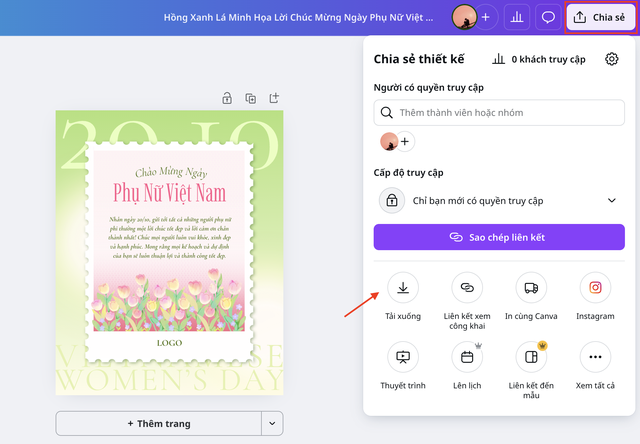Open share settings gear icon

[x=612, y=59]
